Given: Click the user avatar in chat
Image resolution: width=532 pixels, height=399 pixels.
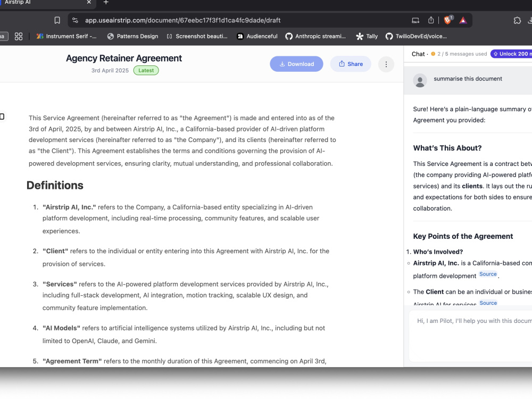Looking at the screenshot, I should (x=420, y=80).
